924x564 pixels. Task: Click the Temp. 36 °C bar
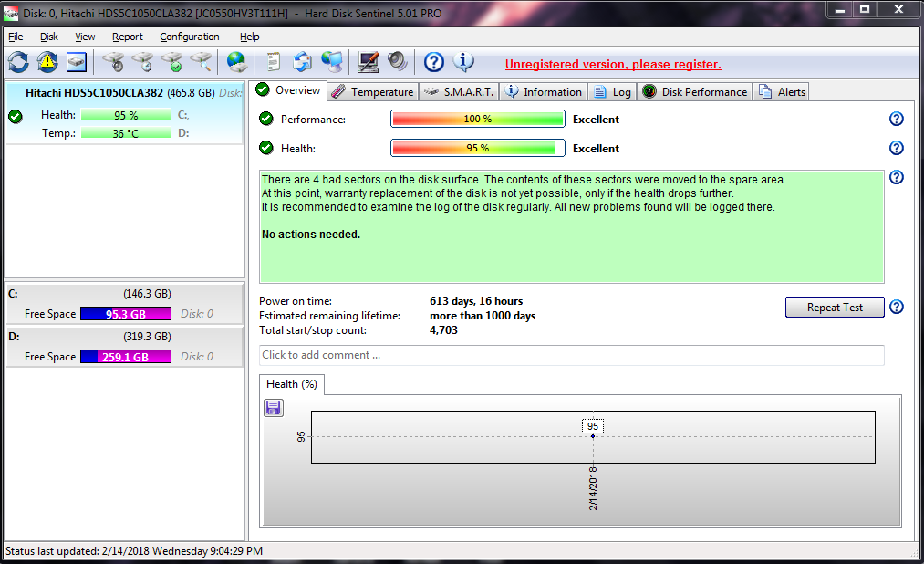[x=126, y=133]
